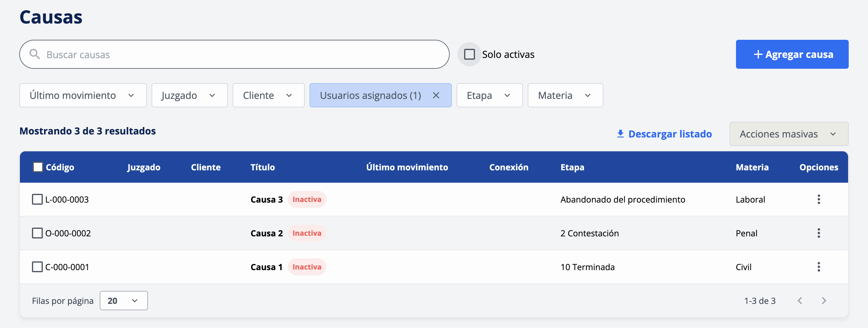
Task: Click the search magnifier icon
Action: click(34, 54)
